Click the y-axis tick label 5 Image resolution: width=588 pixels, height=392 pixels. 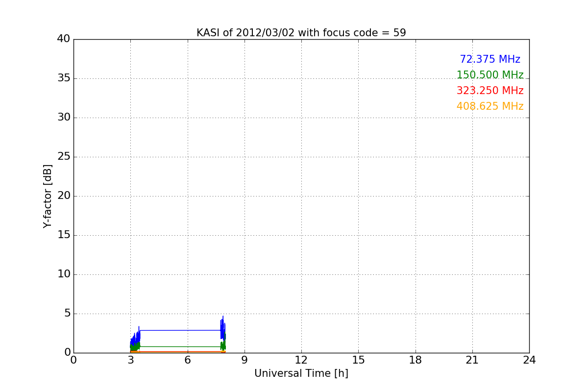(x=67, y=314)
